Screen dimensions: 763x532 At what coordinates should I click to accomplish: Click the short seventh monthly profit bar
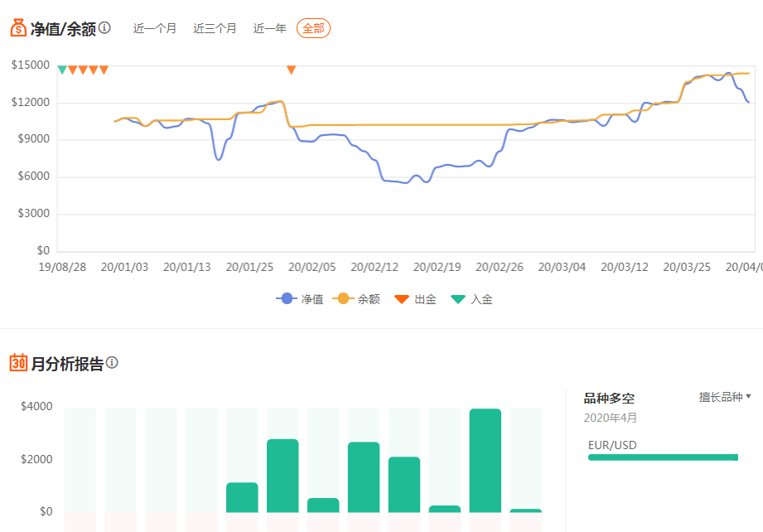(x=323, y=505)
